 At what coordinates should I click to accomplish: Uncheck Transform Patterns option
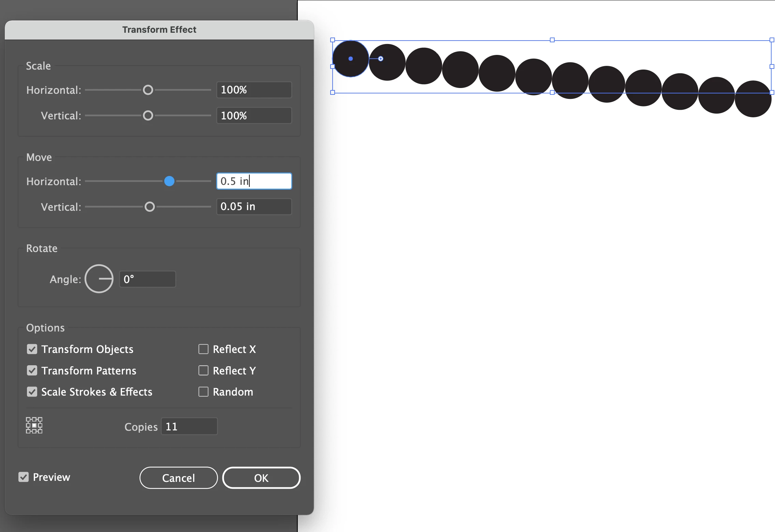(32, 370)
